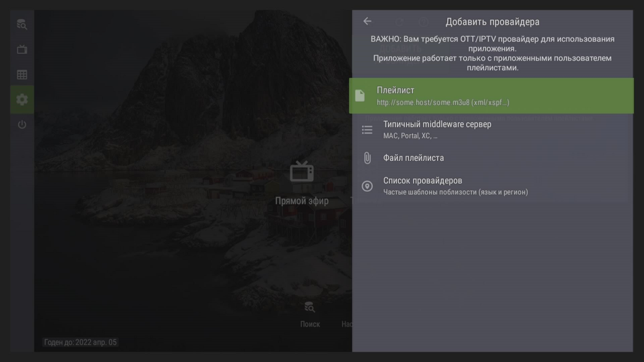This screenshot has width=644, height=362.
Task: Click the Годен до: 2022 апр. 05 notice
Action: (x=81, y=342)
